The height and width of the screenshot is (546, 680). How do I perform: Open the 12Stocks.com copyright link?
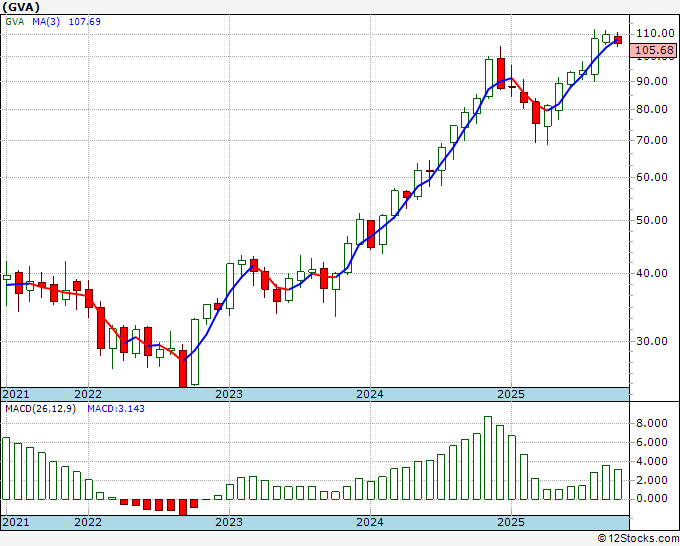tap(638, 539)
